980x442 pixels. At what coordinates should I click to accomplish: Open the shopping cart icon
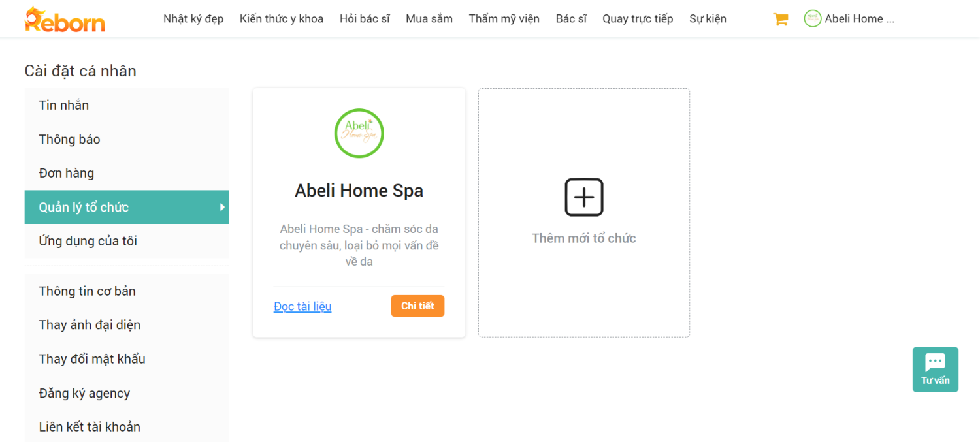point(780,19)
